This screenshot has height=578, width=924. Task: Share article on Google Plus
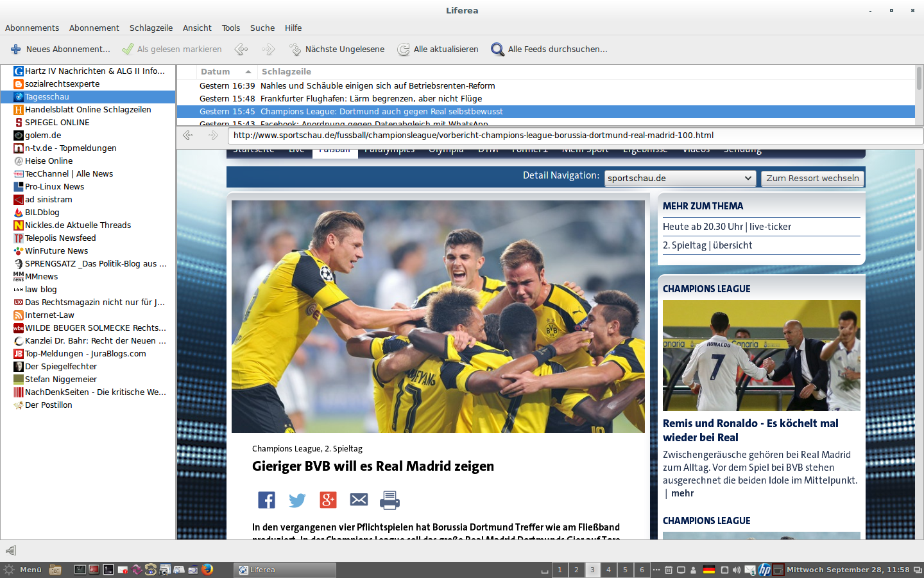tap(328, 500)
